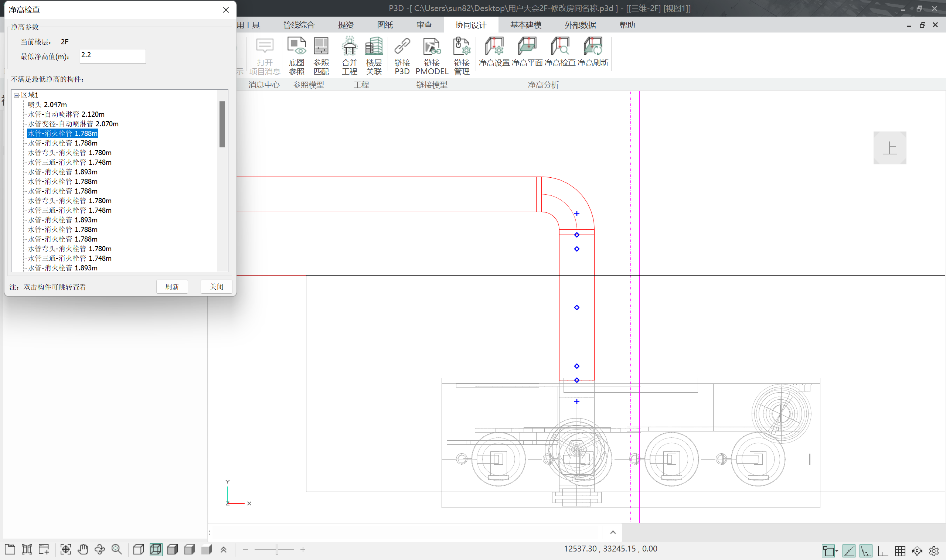Viewport: 946px width, 560px height.
Task: Toggle the orthogonal right-angle mode icon
Action: [882, 551]
